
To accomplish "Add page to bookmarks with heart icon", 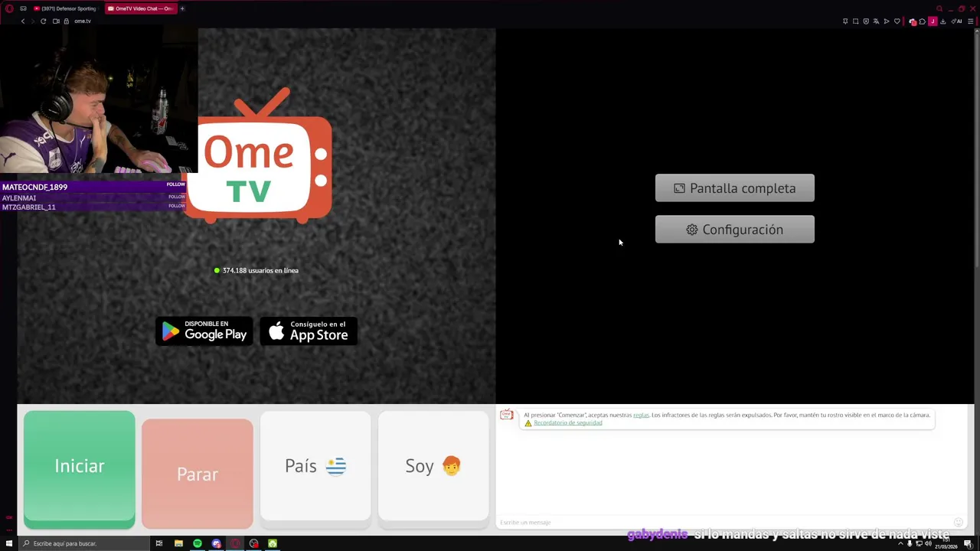I will (x=897, y=21).
